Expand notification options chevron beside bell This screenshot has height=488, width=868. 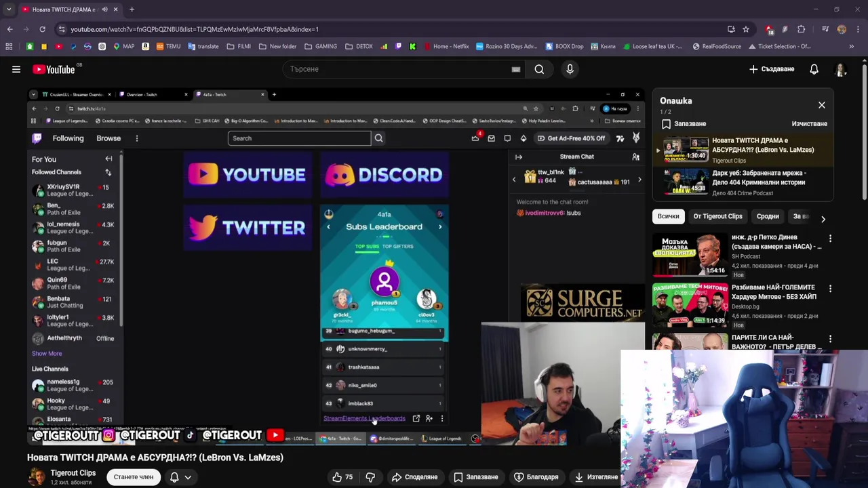188,477
